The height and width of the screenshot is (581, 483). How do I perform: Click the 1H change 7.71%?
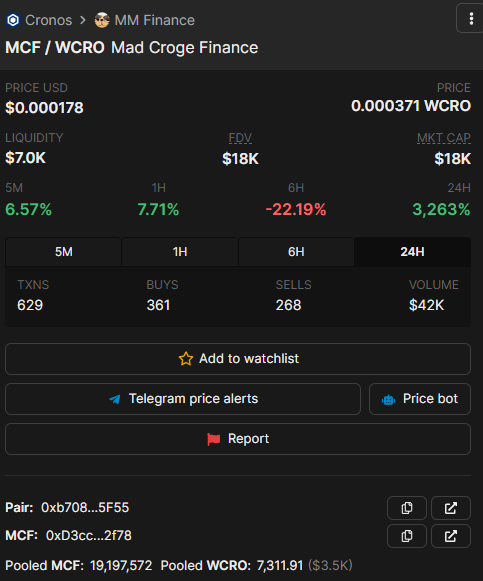(x=158, y=209)
